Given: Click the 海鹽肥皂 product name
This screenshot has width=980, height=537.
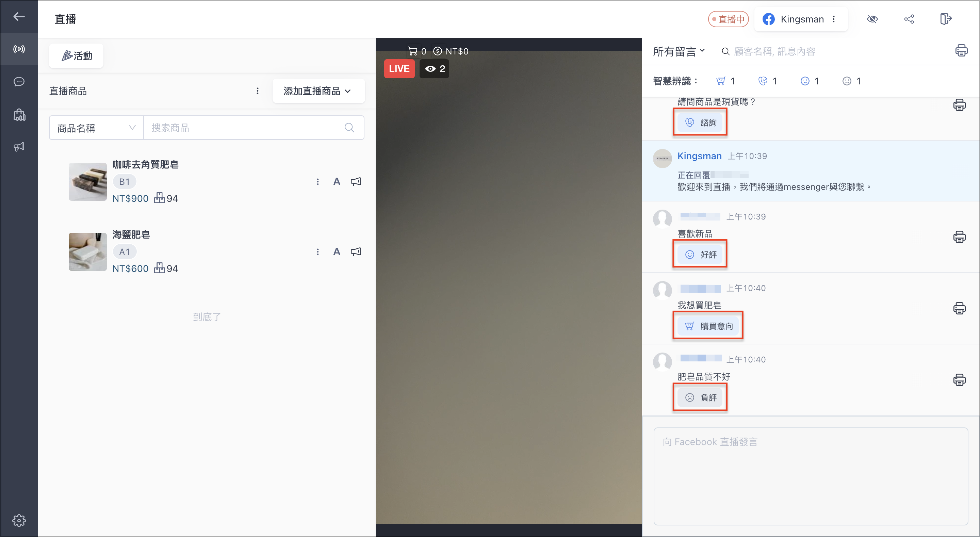Looking at the screenshot, I should click(131, 234).
